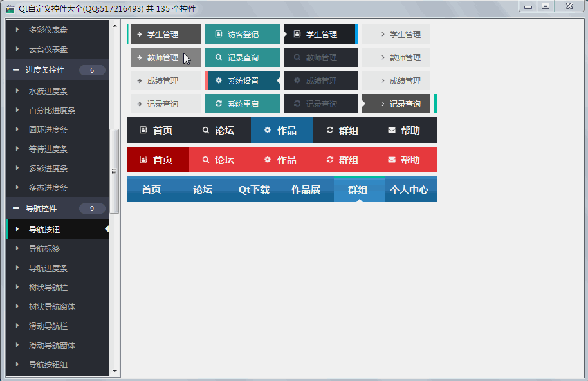The width and height of the screenshot is (588, 381).
Task: Click the gear icon on teal 系统设置 button
Action: pyautogui.click(x=219, y=81)
